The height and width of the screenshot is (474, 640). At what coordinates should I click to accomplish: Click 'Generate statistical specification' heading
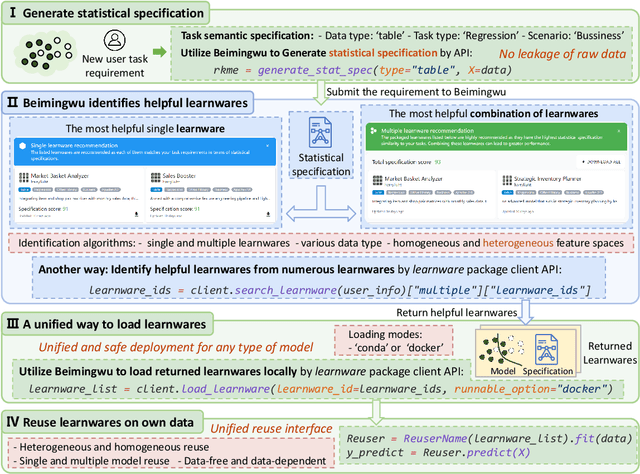[113, 13]
